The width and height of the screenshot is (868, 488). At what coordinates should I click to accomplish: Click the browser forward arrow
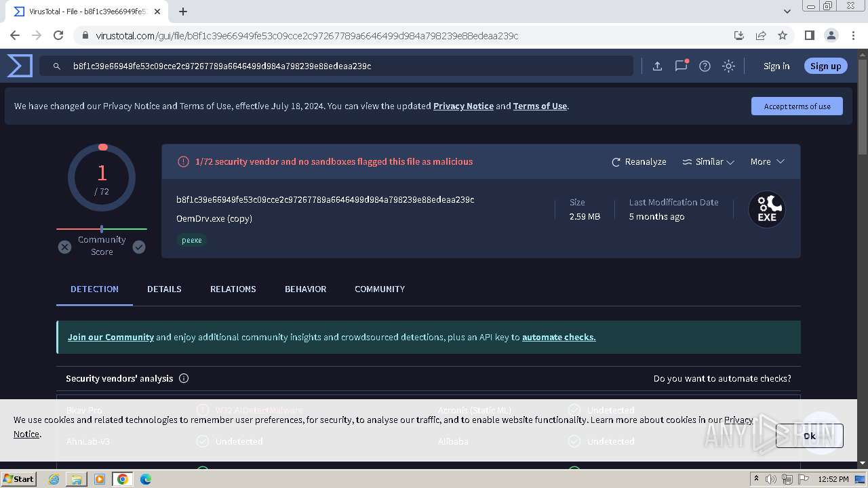tap(37, 35)
